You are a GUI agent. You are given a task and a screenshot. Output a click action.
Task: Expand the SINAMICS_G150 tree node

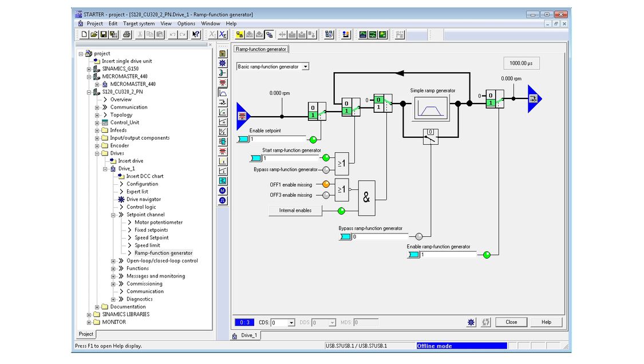coord(89,69)
